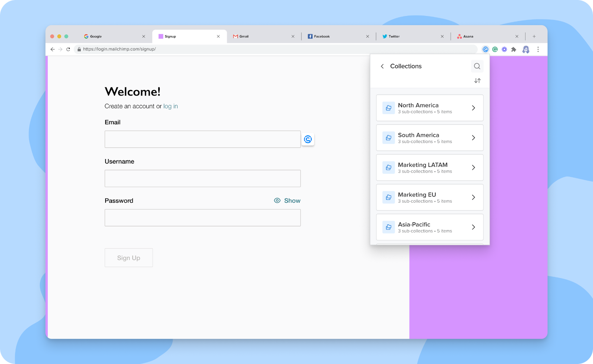Screen dimensions: 593x364
Task: Open the browser three-dot menu
Action: pos(538,49)
